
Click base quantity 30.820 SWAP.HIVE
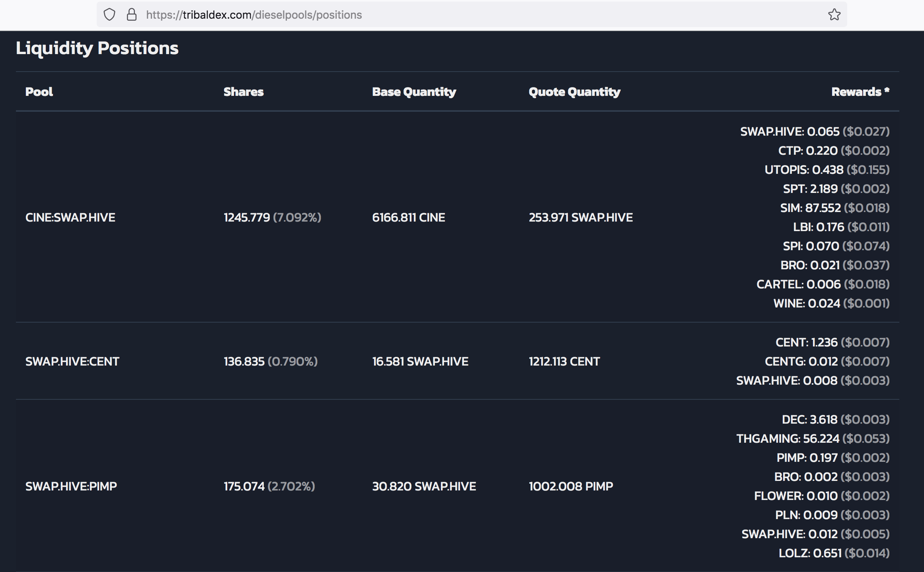coord(424,486)
